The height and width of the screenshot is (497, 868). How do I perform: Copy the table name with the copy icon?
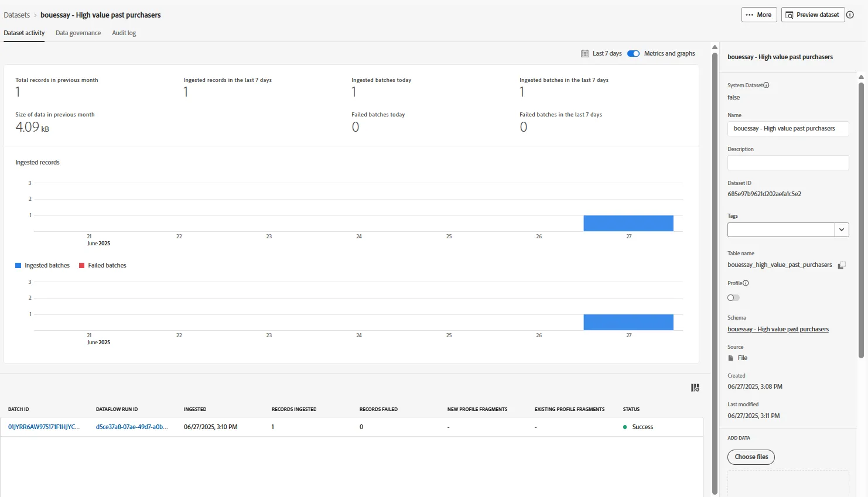click(x=842, y=265)
